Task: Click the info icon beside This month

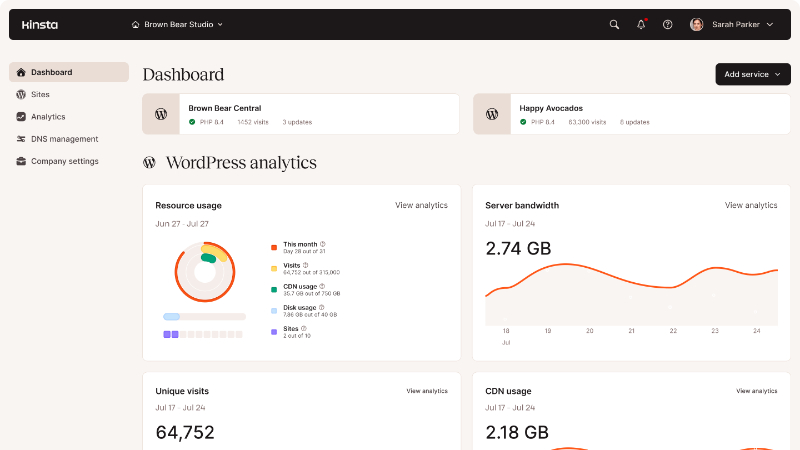Action: point(323,244)
